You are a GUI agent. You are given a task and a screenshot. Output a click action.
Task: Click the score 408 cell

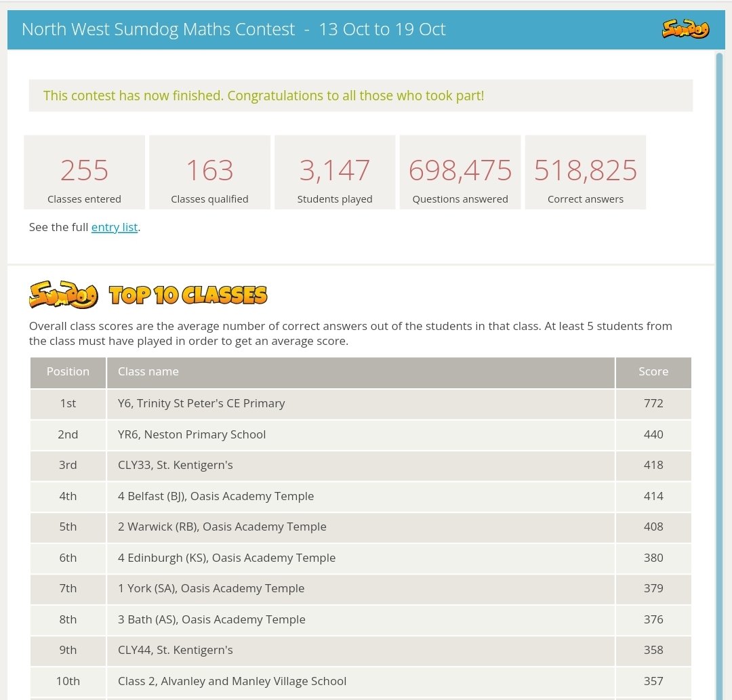pyautogui.click(x=653, y=527)
